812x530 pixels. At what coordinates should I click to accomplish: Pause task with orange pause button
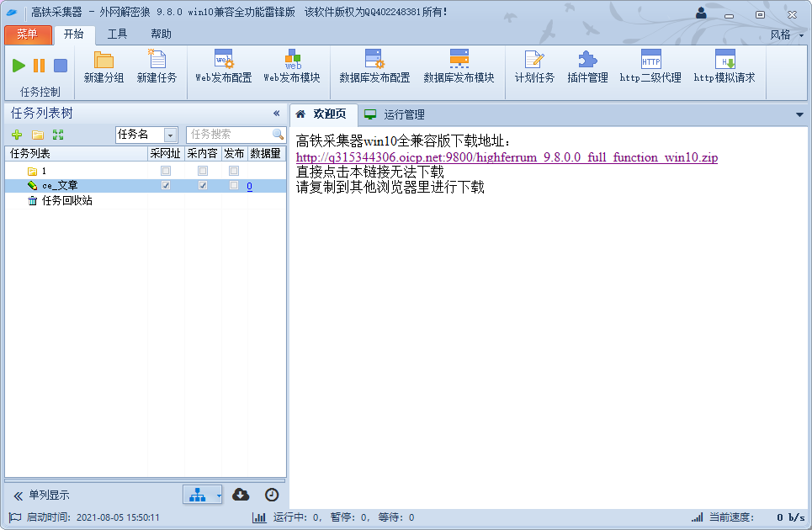pyautogui.click(x=40, y=66)
